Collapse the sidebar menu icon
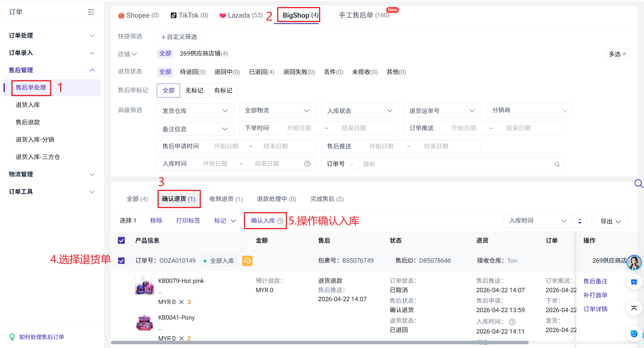Image resolution: width=644 pixels, height=348 pixels. [91, 12]
